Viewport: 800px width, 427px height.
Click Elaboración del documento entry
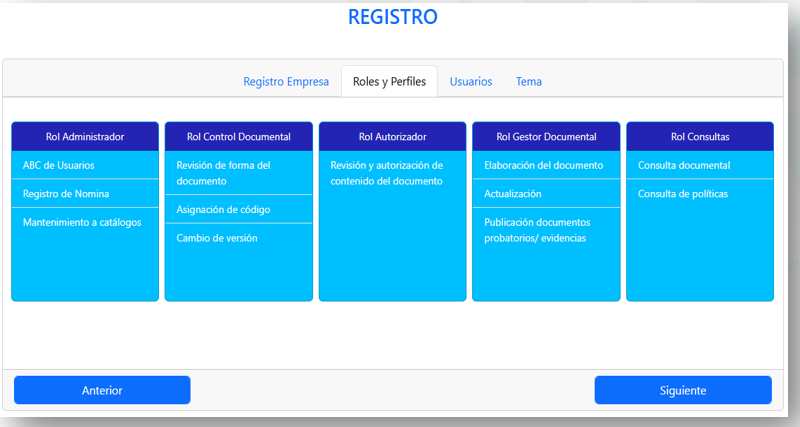543,165
